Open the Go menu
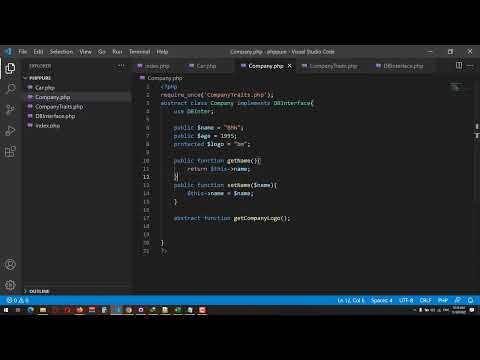 point(102,52)
